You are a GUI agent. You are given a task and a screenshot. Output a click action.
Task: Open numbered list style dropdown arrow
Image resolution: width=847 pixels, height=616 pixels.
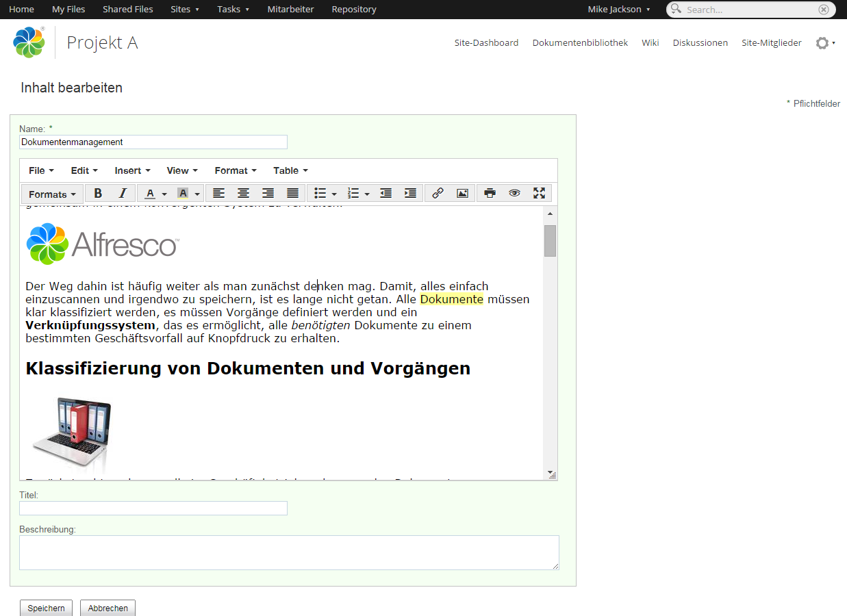367,194
